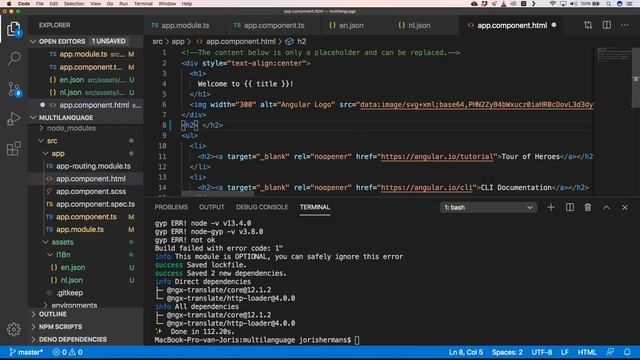The width and height of the screenshot is (640, 360).
Task: Open en.json under the i18n folder
Action: pyautogui.click(x=73, y=267)
